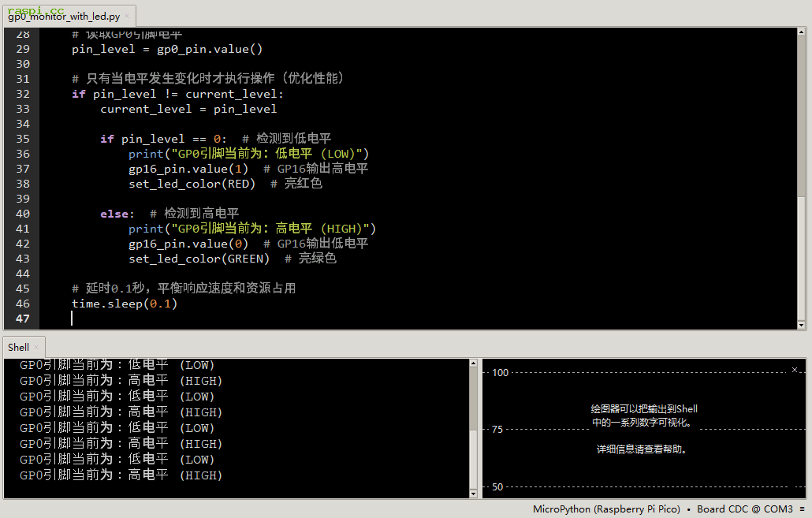Click the set_led_color(RED) code line

[x=192, y=184]
